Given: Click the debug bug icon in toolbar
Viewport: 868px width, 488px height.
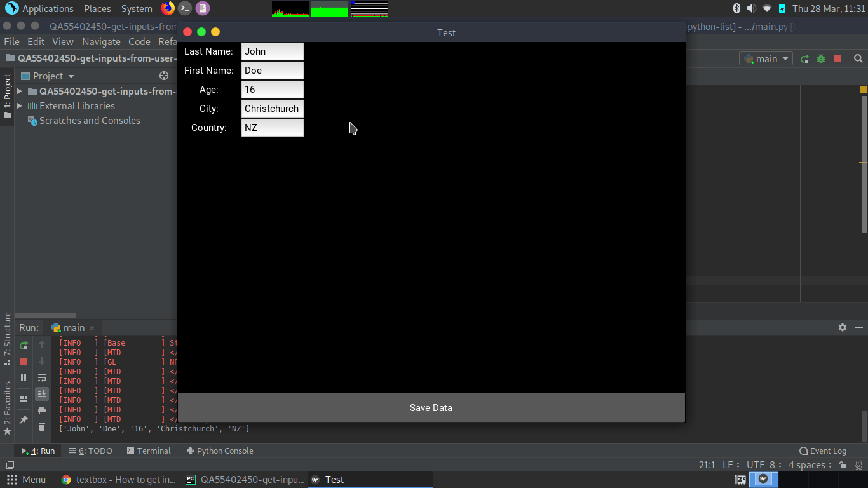Looking at the screenshot, I should [x=821, y=58].
